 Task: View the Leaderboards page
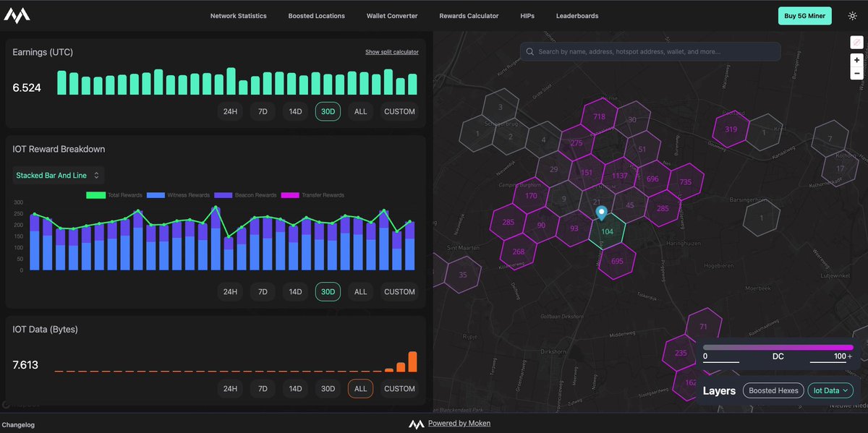tap(577, 16)
